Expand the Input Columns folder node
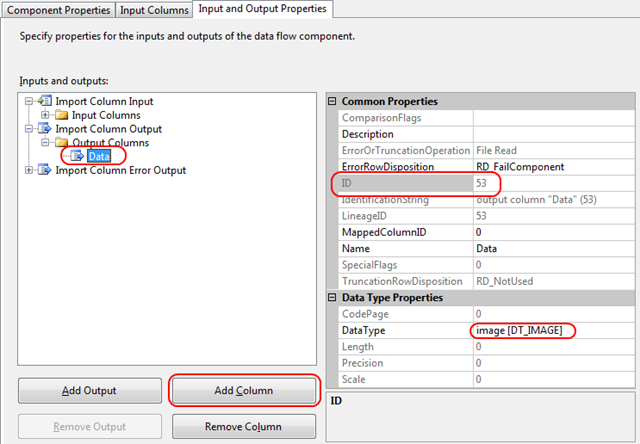The width and height of the screenshot is (640, 444). click(x=44, y=115)
